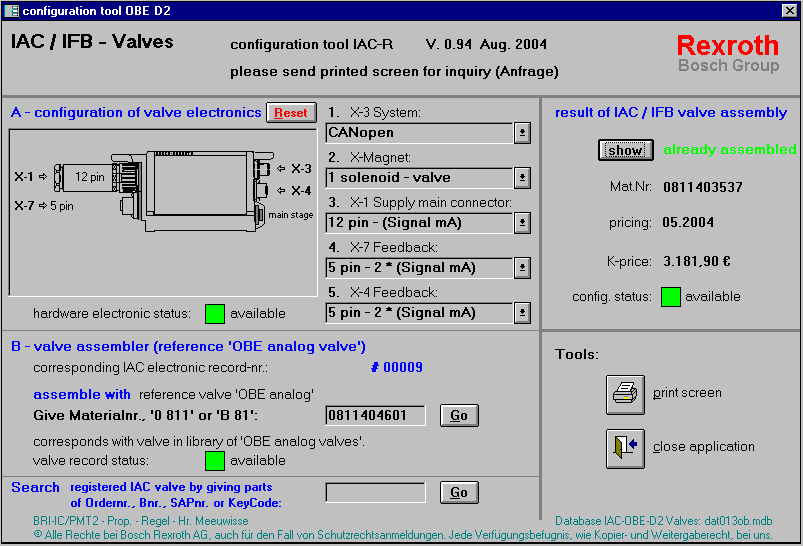Click the 'already assembled' green text
The width and height of the screenshot is (803, 546).
pos(730,150)
